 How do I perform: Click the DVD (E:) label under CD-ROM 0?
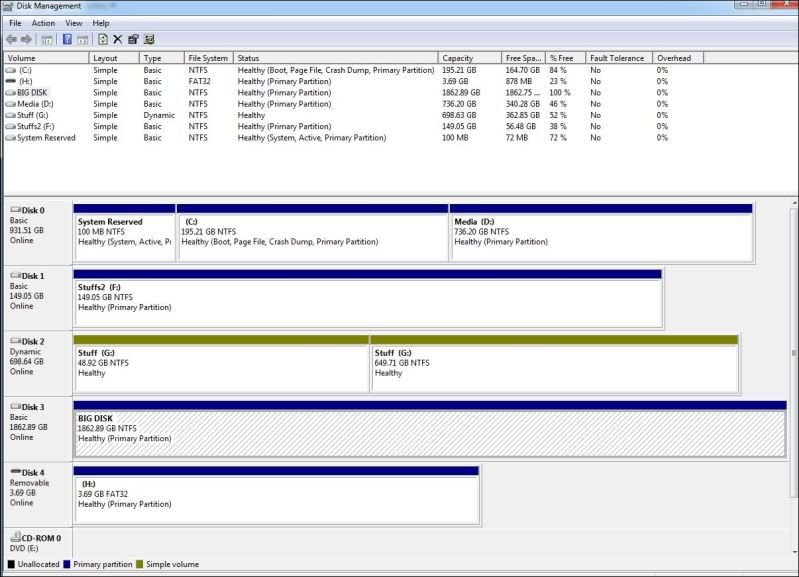[x=24, y=548]
